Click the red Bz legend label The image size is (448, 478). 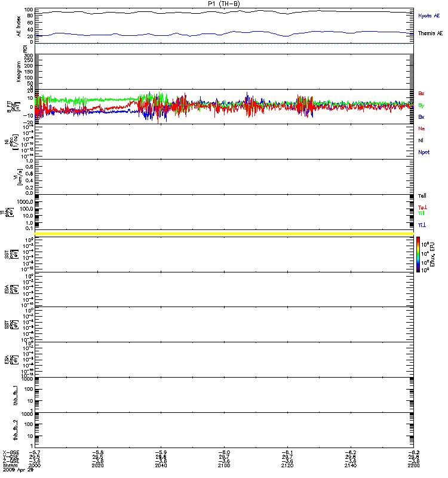[421, 93]
